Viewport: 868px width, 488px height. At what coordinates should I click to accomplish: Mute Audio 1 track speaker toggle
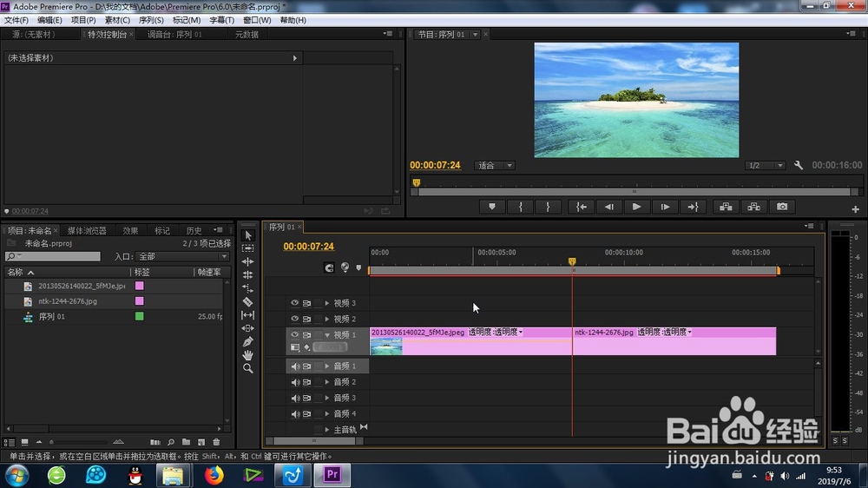295,366
